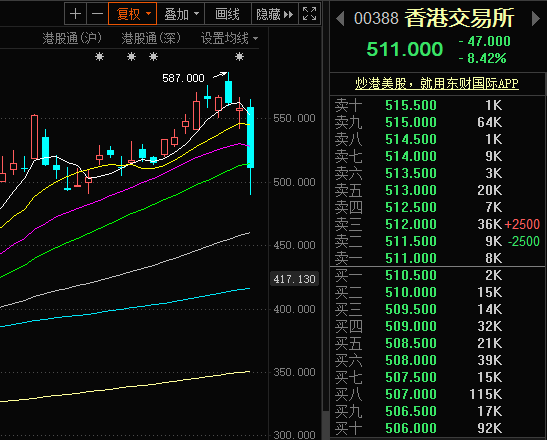This screenshot has width=547, height=440.
Task: Select bid price 510.500 in 买一 row
Action: (x=411, y=275)
